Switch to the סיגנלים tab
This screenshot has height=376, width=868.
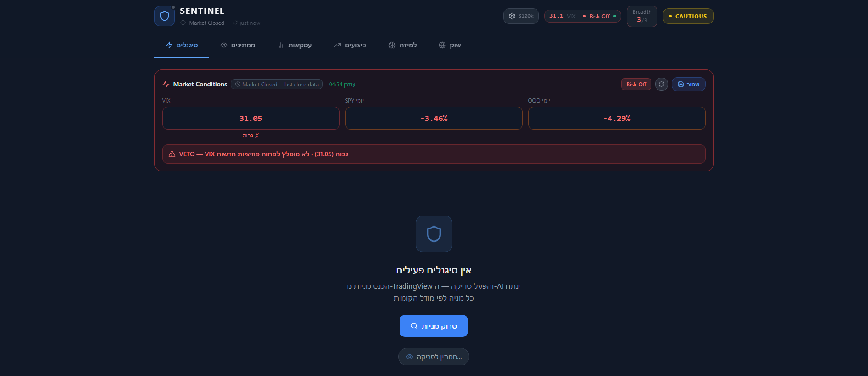[182, 45]
